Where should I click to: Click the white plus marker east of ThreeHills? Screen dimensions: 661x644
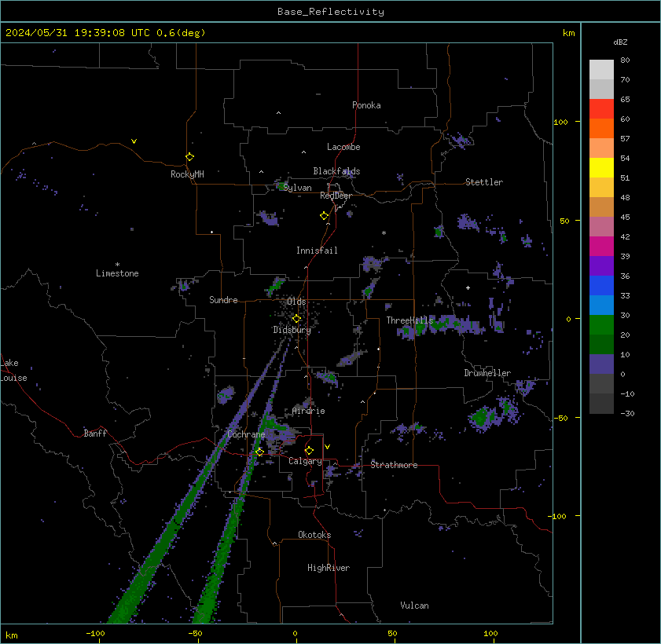coord(468,287)
